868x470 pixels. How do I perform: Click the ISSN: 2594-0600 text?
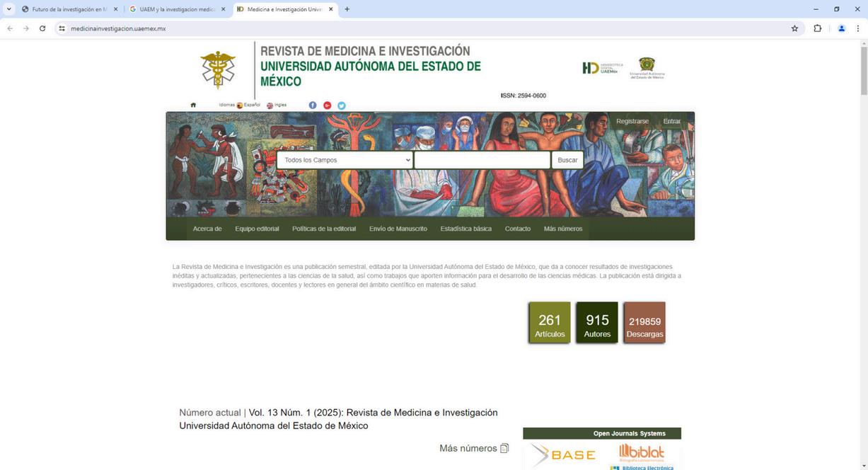[x=523, y=96]
